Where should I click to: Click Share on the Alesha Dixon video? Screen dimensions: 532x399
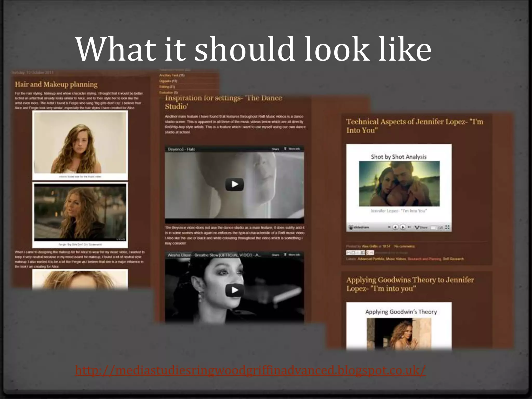275,255
